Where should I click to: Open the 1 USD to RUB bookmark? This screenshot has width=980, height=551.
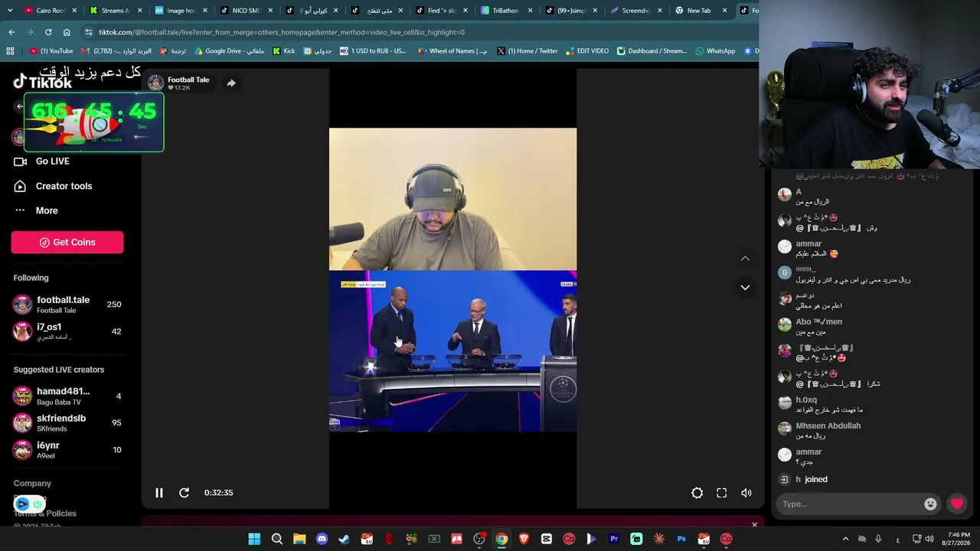[373, 51]
